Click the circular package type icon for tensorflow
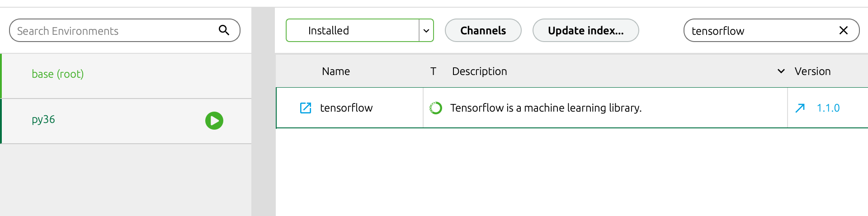The image size is (868, 216). click(x=436, y=108)
